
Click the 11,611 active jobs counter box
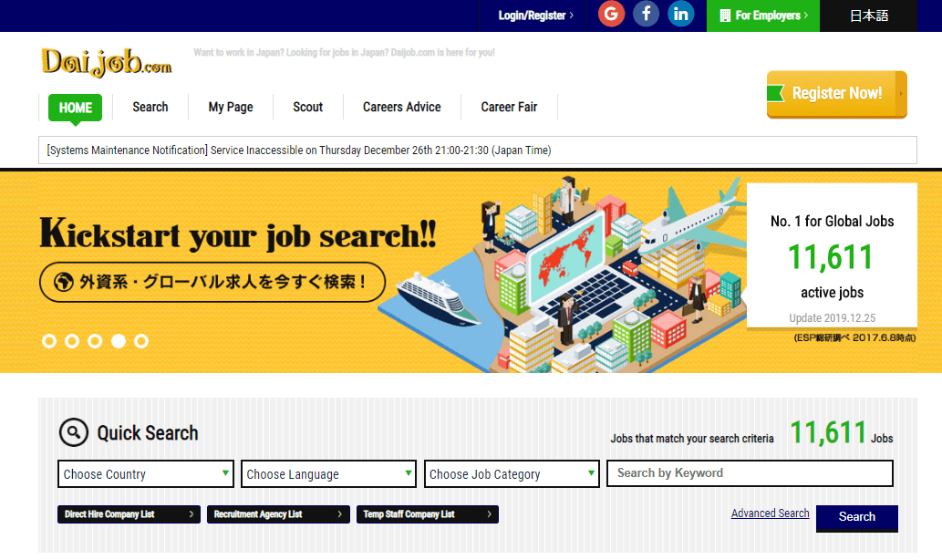coord(832,255)
